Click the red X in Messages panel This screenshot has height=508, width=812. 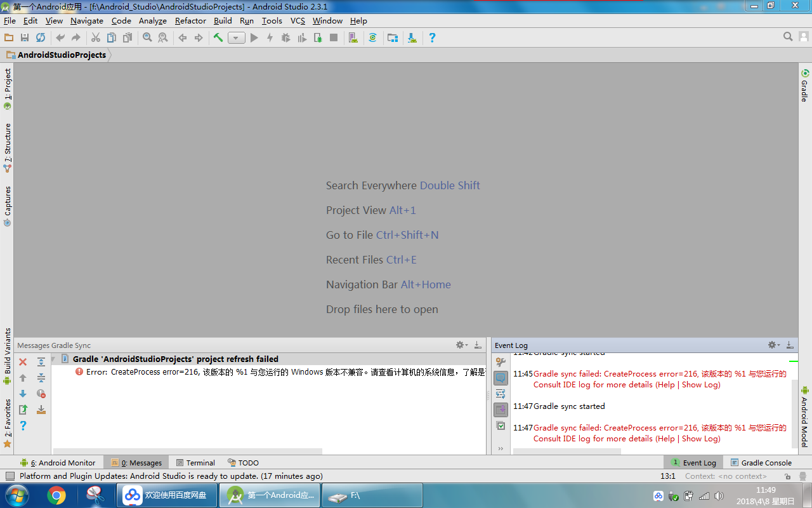point(23,362)
